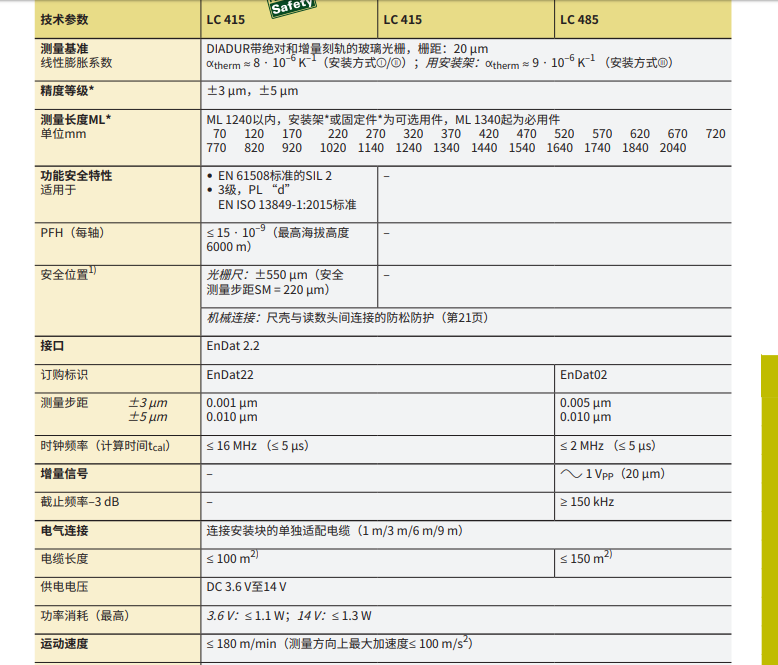Click the 技术参数 header cell

(x=64, y=19)
